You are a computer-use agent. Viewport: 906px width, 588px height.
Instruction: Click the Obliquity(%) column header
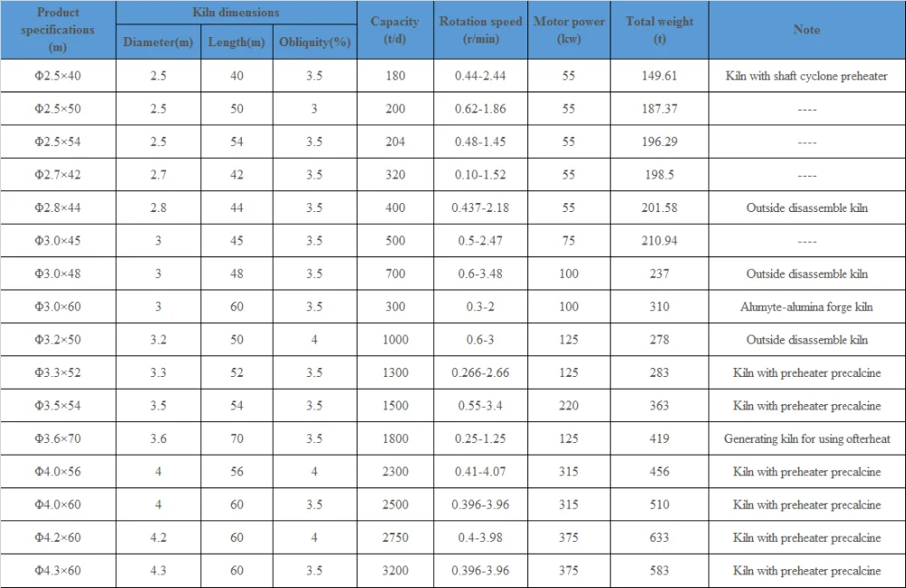pos(315,43)
